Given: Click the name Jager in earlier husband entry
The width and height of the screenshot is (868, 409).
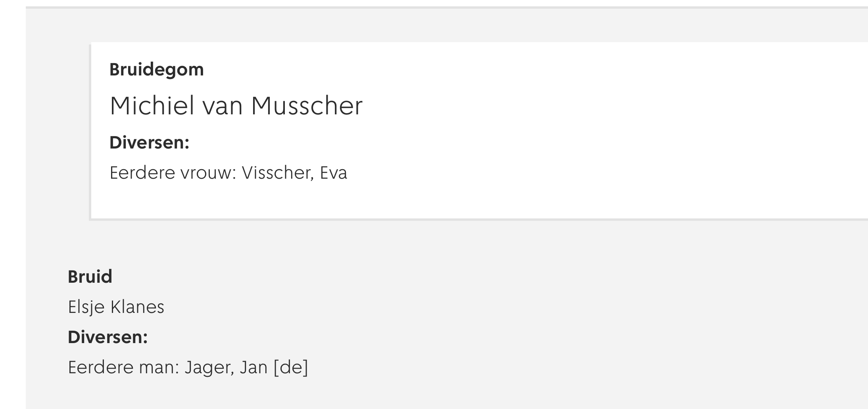Looking at the screenshot, I should [x=209, y=367].
